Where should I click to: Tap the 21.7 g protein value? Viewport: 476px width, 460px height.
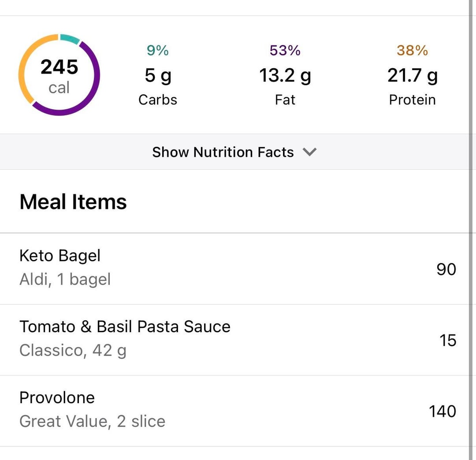pos(412,76)
